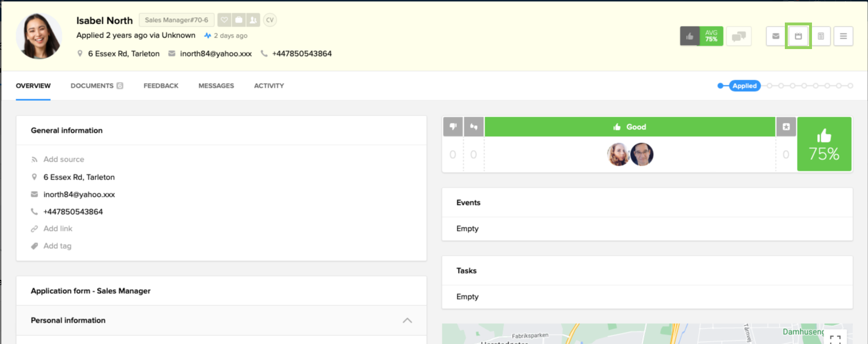Click 6 Essex Rd, Tarleton in General information
This screenshot has height=344, width=868.
[79, 177]
